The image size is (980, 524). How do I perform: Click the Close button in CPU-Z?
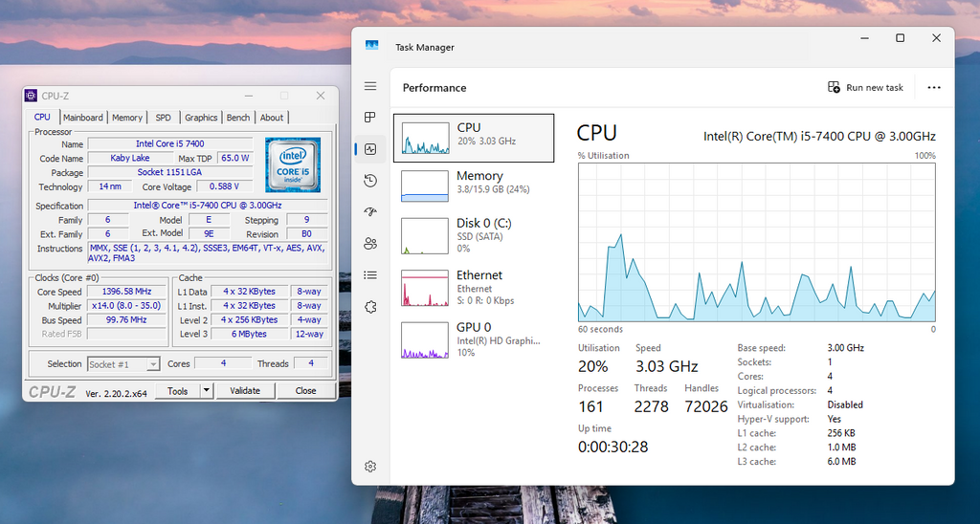305,391
